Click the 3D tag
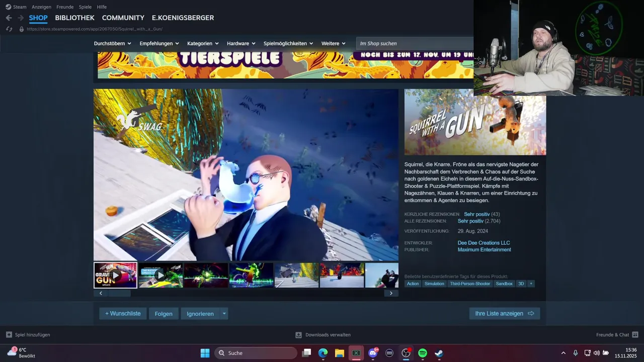The image size is (644, 362). click(x=521, y=284)
